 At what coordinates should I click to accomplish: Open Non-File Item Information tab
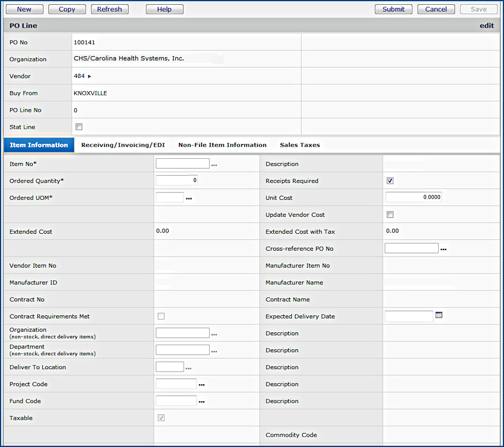point(222,145)
